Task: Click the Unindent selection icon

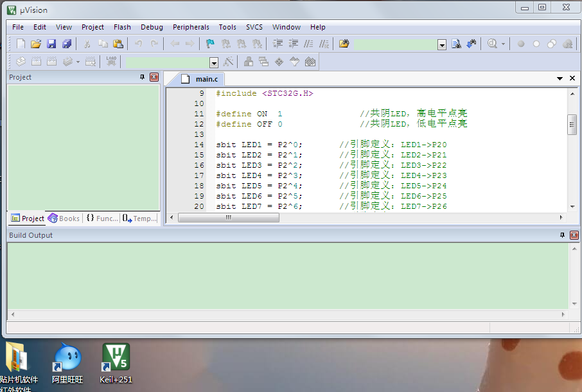Action: click(293, 44)
